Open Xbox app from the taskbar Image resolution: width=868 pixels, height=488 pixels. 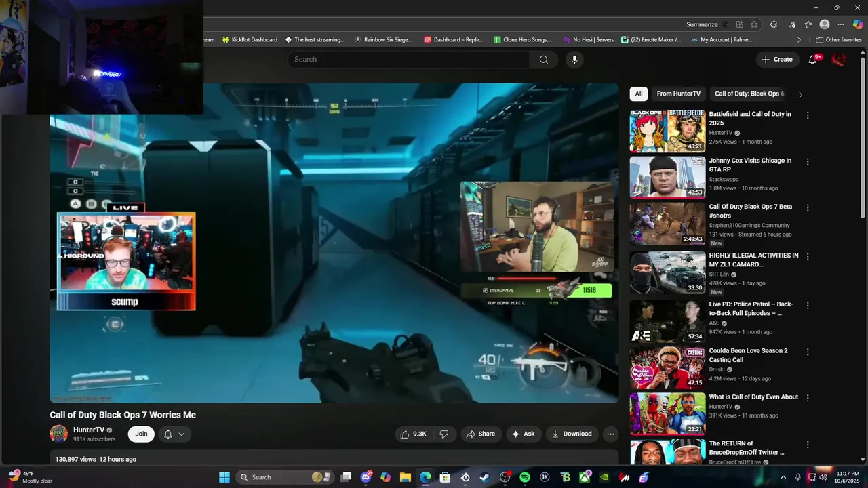[x=585, y=477]
